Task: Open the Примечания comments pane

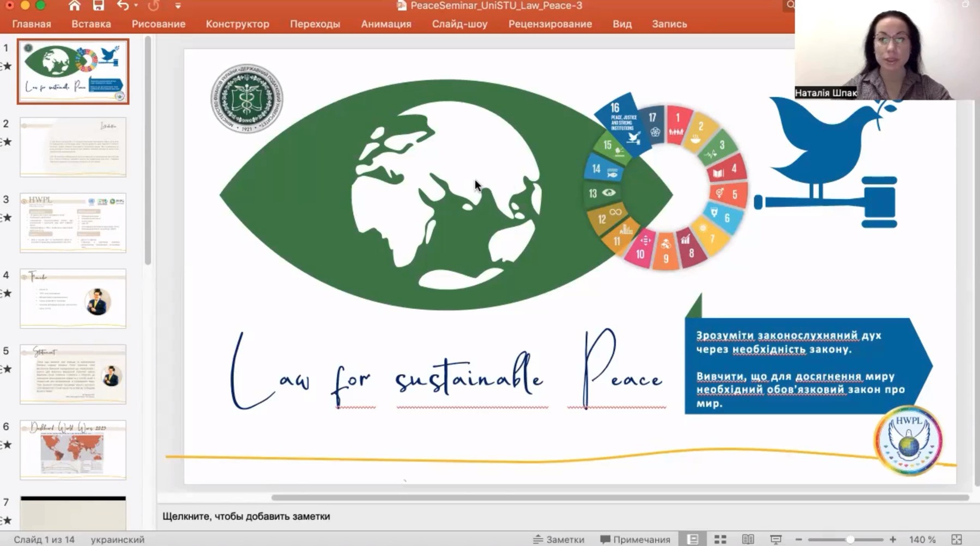Action: (x=635, y=539)
